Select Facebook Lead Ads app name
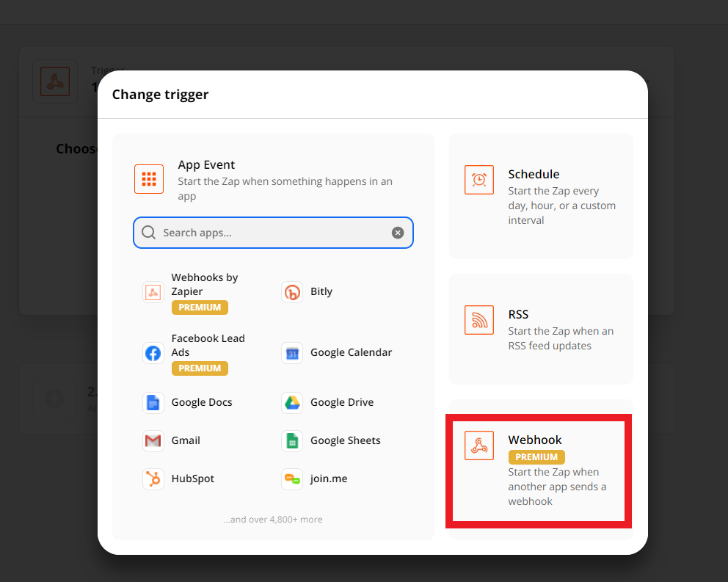Viewport: 728px width, 582px height. point(208,345)
